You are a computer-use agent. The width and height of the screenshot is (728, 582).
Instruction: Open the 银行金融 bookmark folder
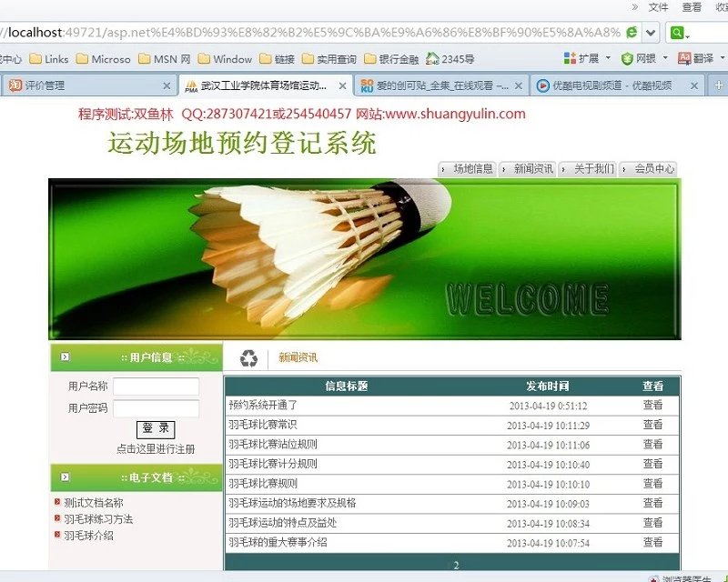(391, 59)
